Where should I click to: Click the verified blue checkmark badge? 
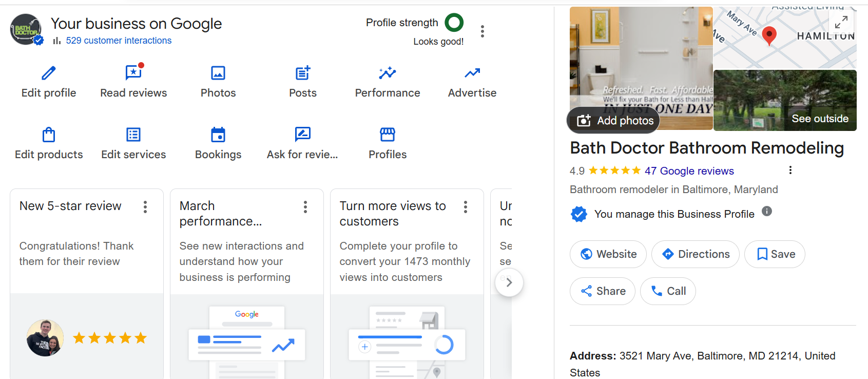tap(579, 214)
